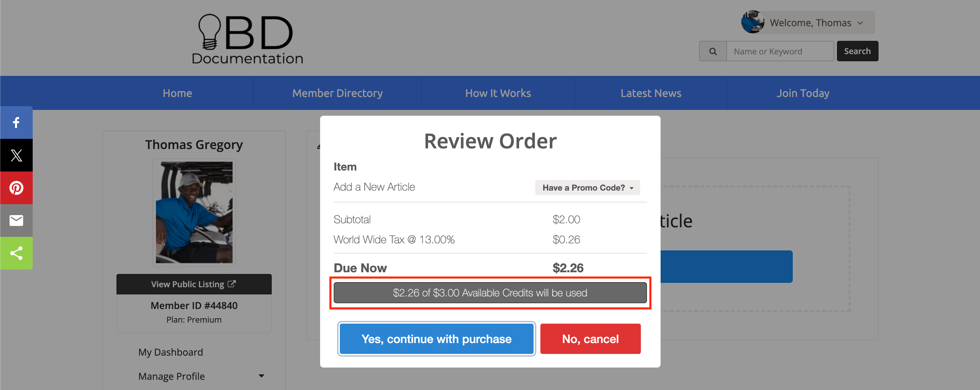
Task: Go to the Member Directory nav item
Action: pos(337,93)
